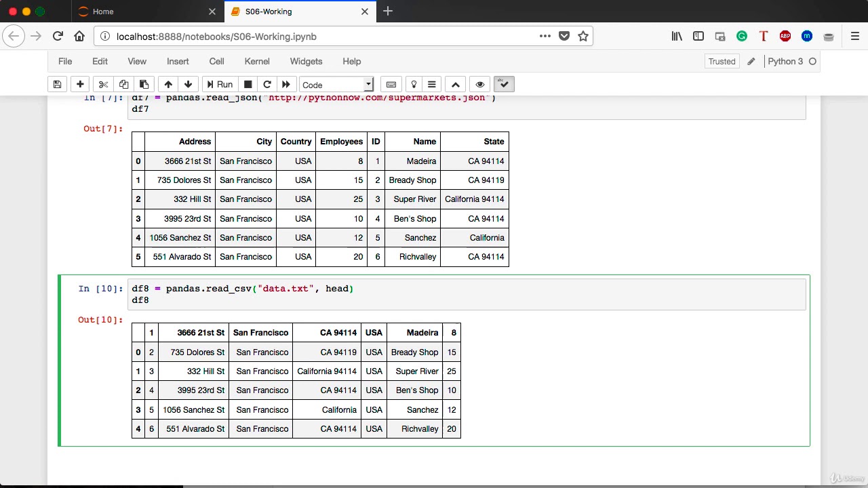Open the Cell menu
868x488 pixels.
216,61
